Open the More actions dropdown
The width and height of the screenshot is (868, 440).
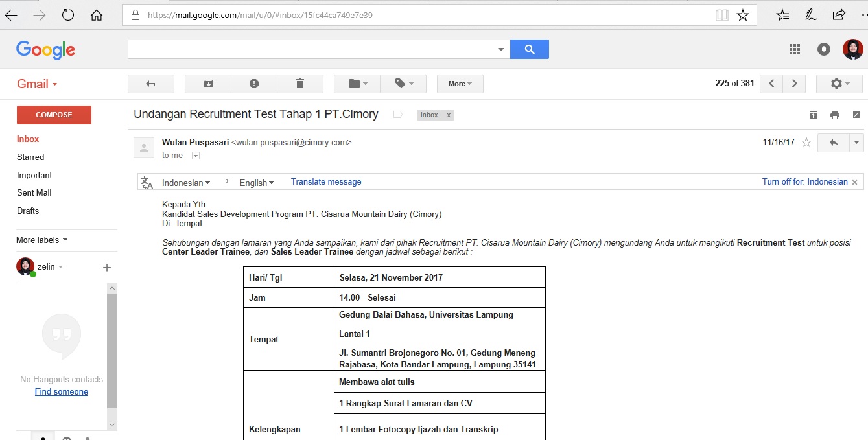click(460, 84)
